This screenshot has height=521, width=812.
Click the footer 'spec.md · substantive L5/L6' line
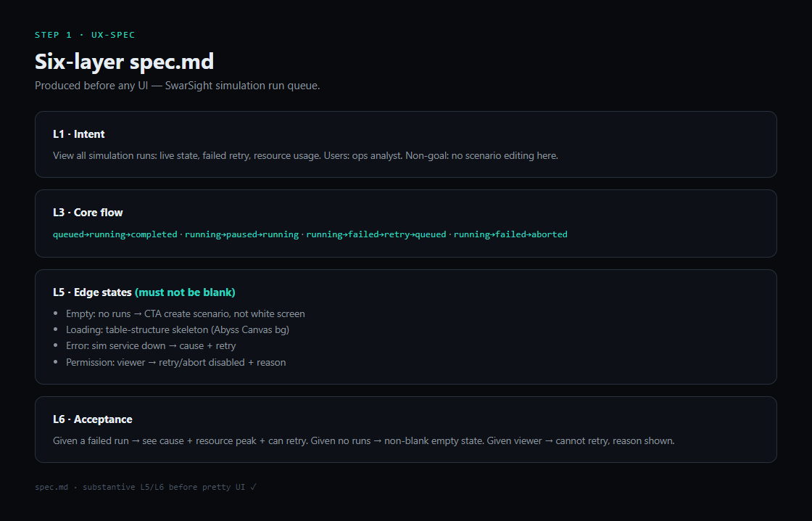point(146,488)
